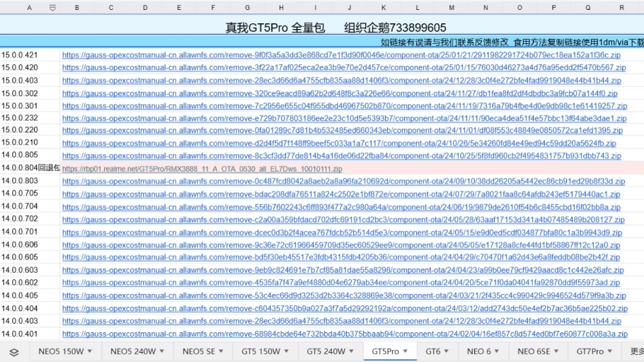The width and height of the screenshot is (644, 362).
Task: Open dropdown arrow on NEO 6 tab
Action: click(497, 351)
